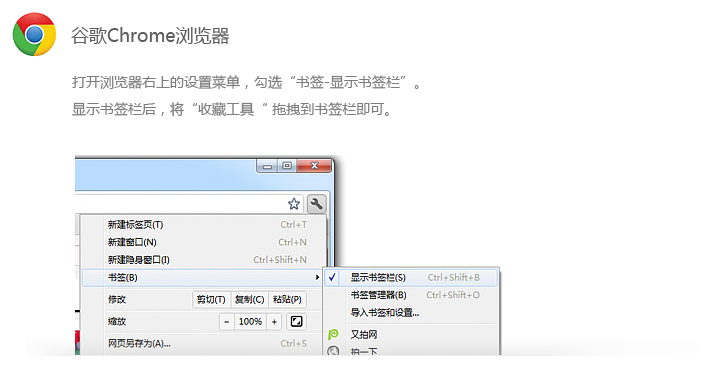Select 导入书签和设置... entry
This screenshot has width=712, height=372.
(x=411, y=312)
